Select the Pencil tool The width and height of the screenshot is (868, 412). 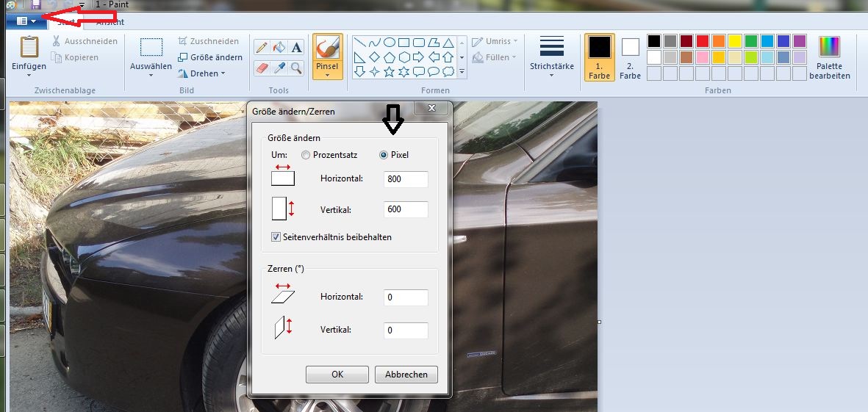tap(261, 47)
